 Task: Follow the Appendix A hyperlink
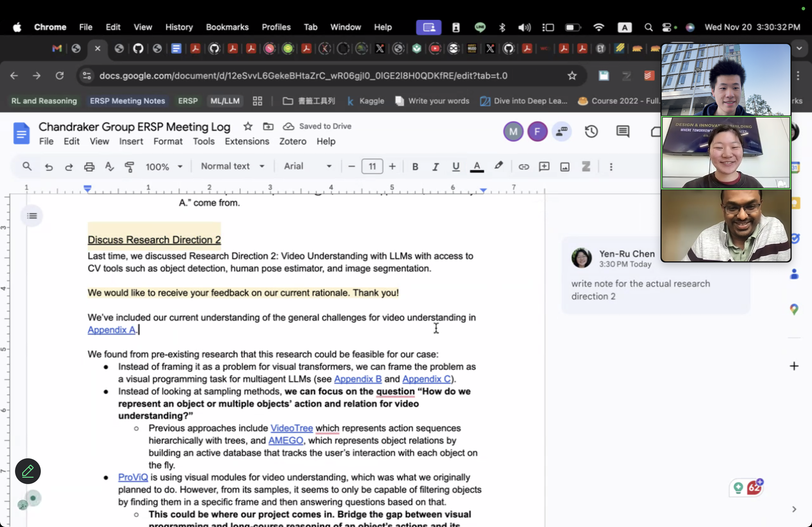pos(111,330)
